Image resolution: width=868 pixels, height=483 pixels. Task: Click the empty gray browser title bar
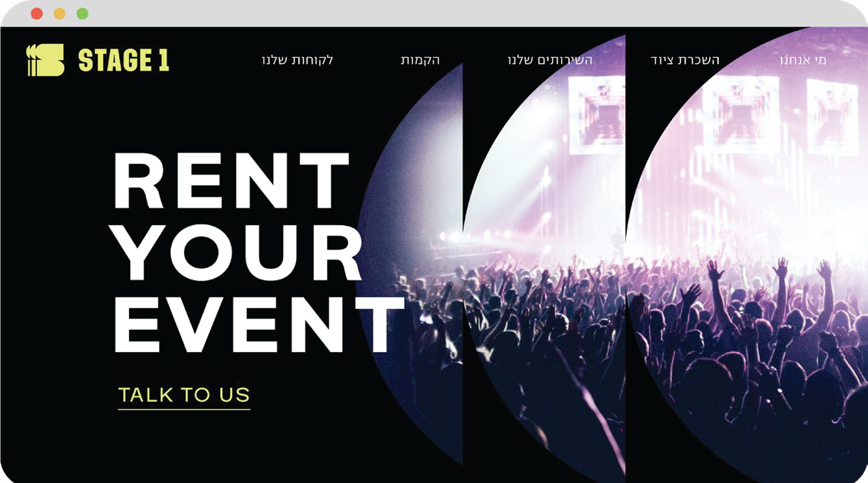[452, 14]
